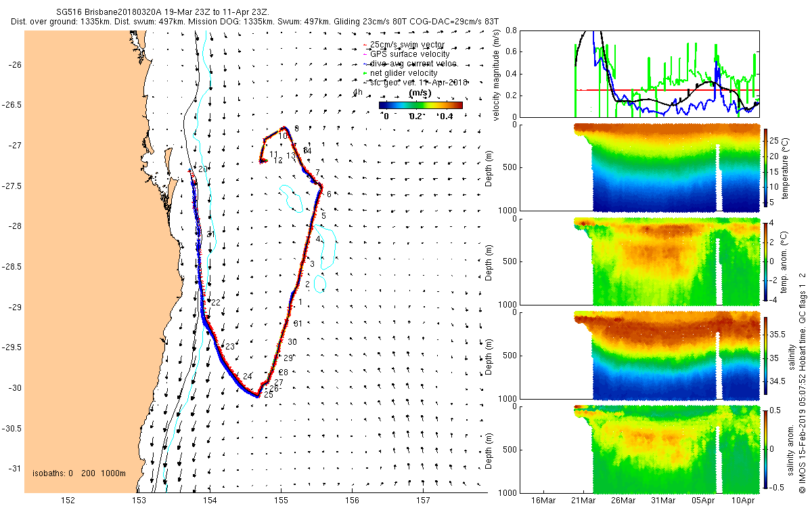The width and height of the screenshot is (812, 508).
Task: Click the red horizontal line in velocity plot
Action: (667, 90)
